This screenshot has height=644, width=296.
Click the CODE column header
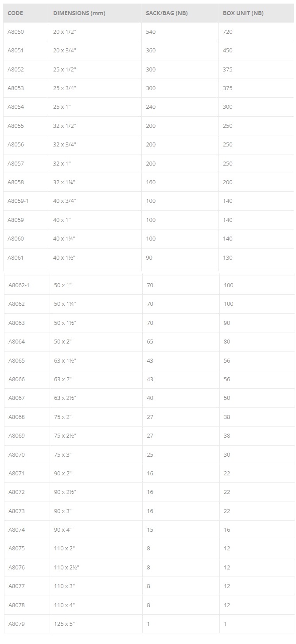coord(15,13)
